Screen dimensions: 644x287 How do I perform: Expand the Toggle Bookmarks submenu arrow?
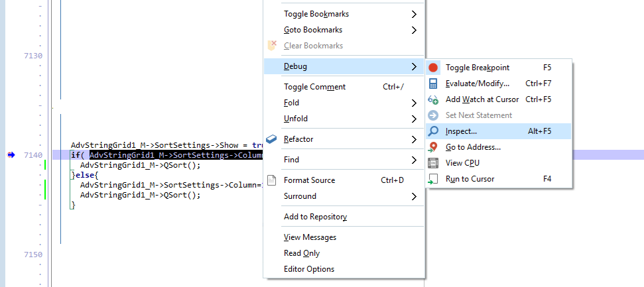pyautogui.click(x=414, y=14)
